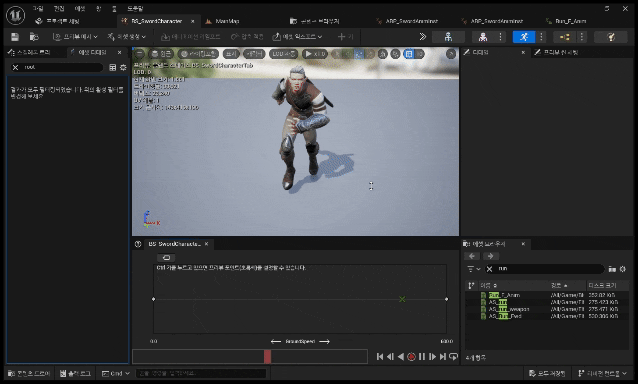638x384 pixels.
Task: Open the content drawer button
Action: (29, 373)
